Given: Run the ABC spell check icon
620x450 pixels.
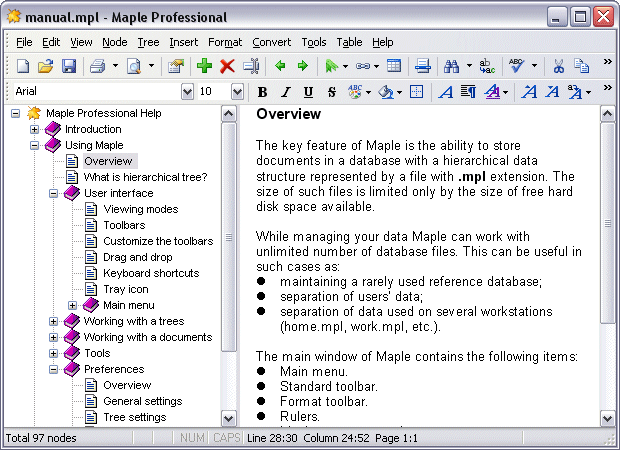Looking at the screenshot, I should click(516, 66).
